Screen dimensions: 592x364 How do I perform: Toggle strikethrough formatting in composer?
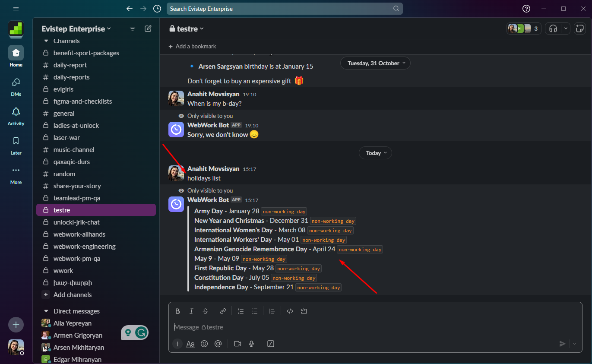205,311
